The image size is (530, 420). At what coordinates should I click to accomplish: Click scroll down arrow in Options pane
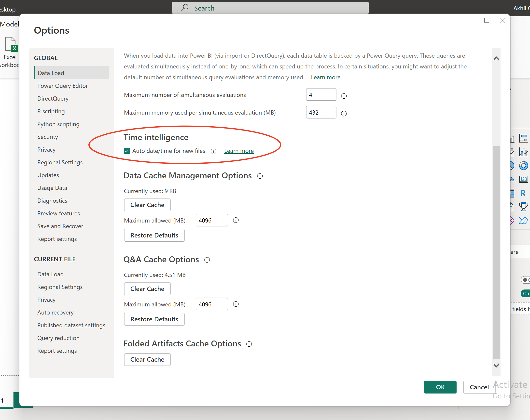[x=496, y=365]
